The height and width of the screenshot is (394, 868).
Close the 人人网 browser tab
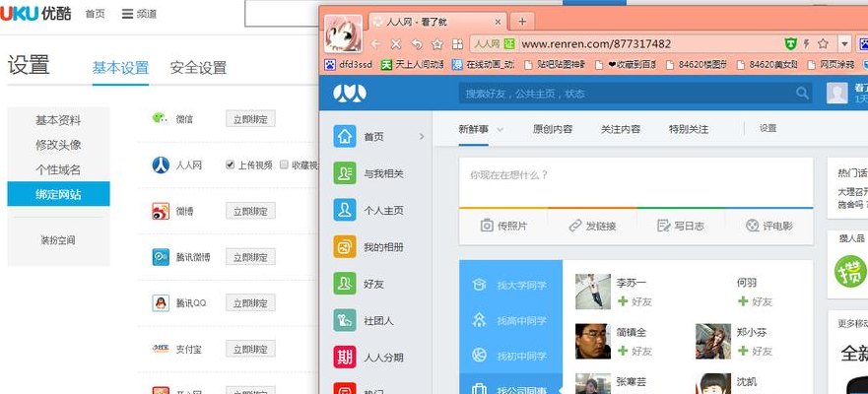coord(498,22)
